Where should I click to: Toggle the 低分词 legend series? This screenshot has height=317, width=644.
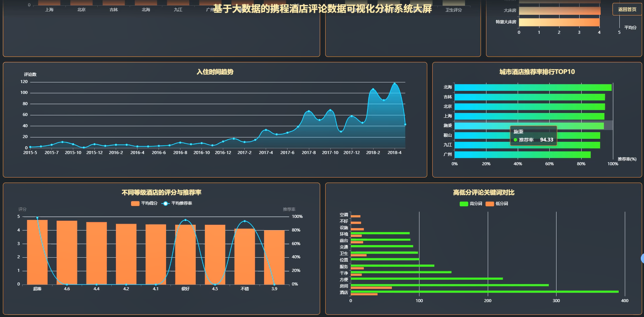497,204
